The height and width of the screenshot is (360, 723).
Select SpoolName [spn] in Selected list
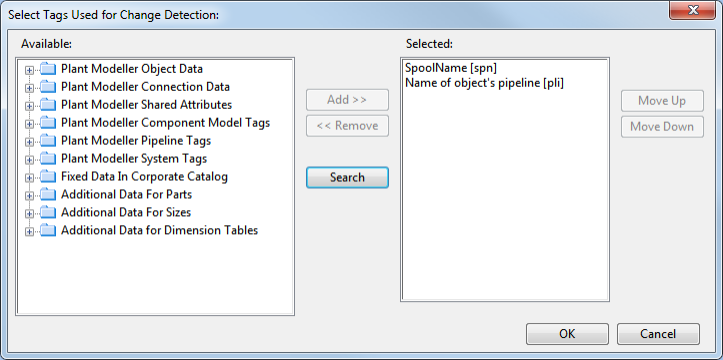450,68
